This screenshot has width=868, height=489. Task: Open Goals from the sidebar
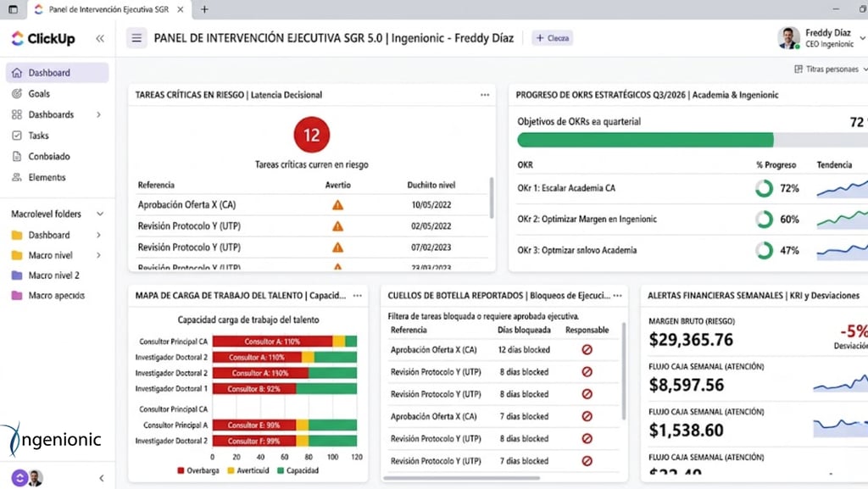click(39, 94)
